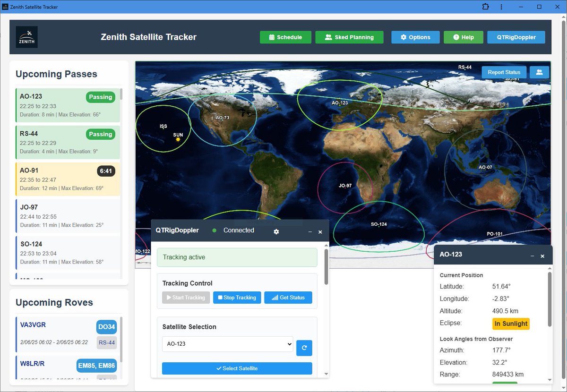
Task: Open the Options dialog
Action: pyautogui.click(x=415, y=37)
